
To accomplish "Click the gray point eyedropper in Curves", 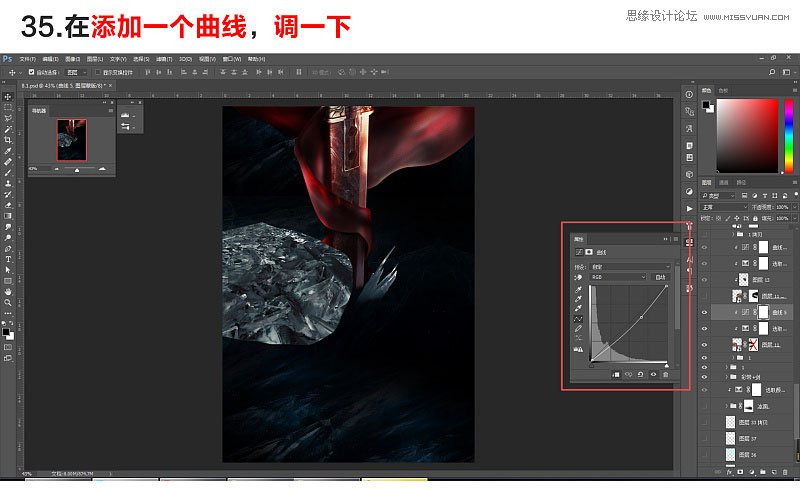I will tap(578, 299).
